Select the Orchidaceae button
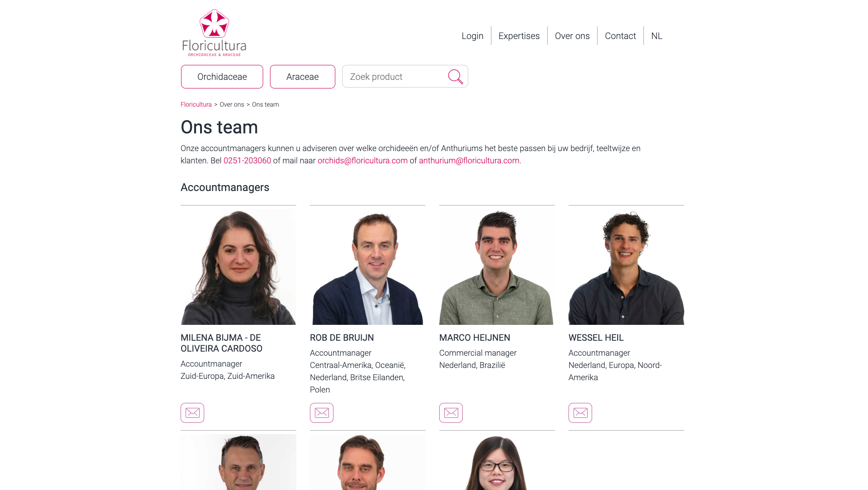The width and height of the screenshot is (868, 490). 222,77
